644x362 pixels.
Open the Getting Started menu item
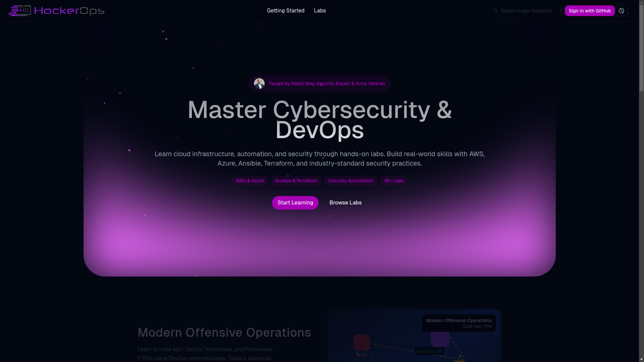tap(285, 11)
